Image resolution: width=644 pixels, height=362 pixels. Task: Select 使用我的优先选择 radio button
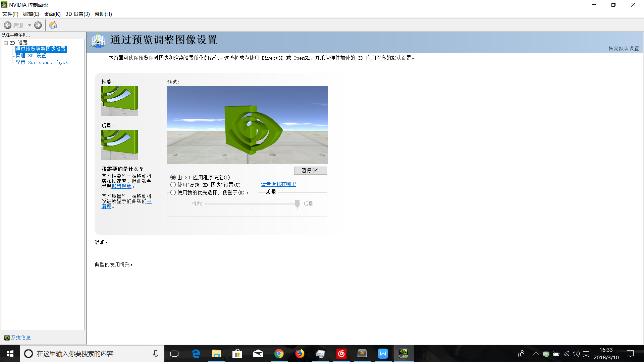click(x=173, y=192)
